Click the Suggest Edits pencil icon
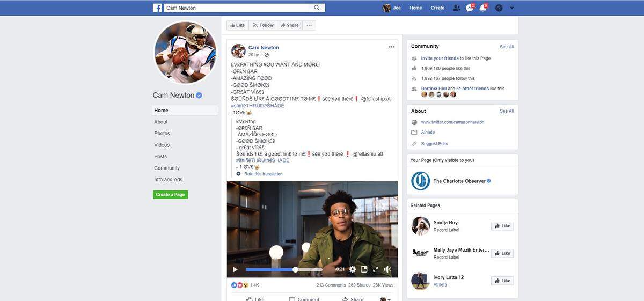644x301 pixels. pos(414,144)
